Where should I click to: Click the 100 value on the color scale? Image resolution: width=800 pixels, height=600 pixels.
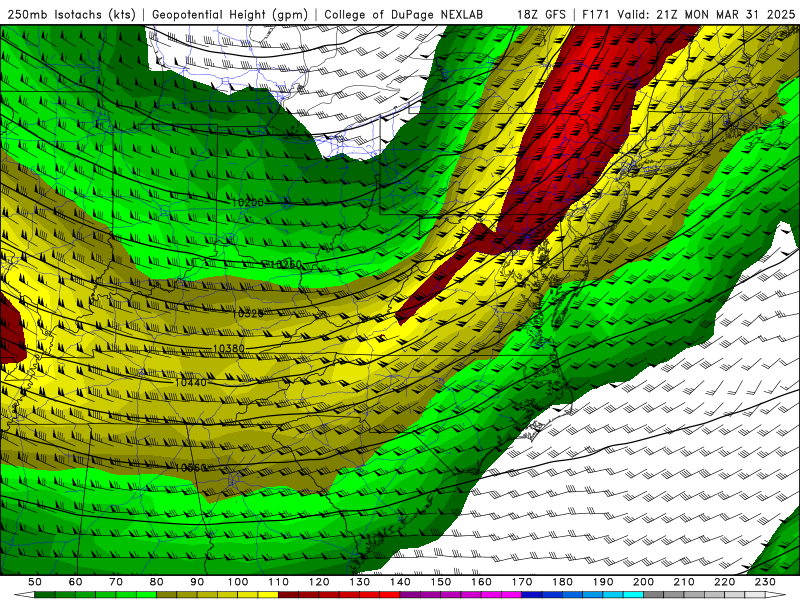coord(238,582)
